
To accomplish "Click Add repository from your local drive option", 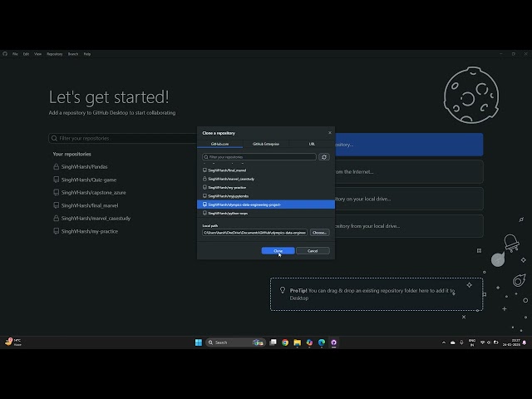I will tap(409, 226).
